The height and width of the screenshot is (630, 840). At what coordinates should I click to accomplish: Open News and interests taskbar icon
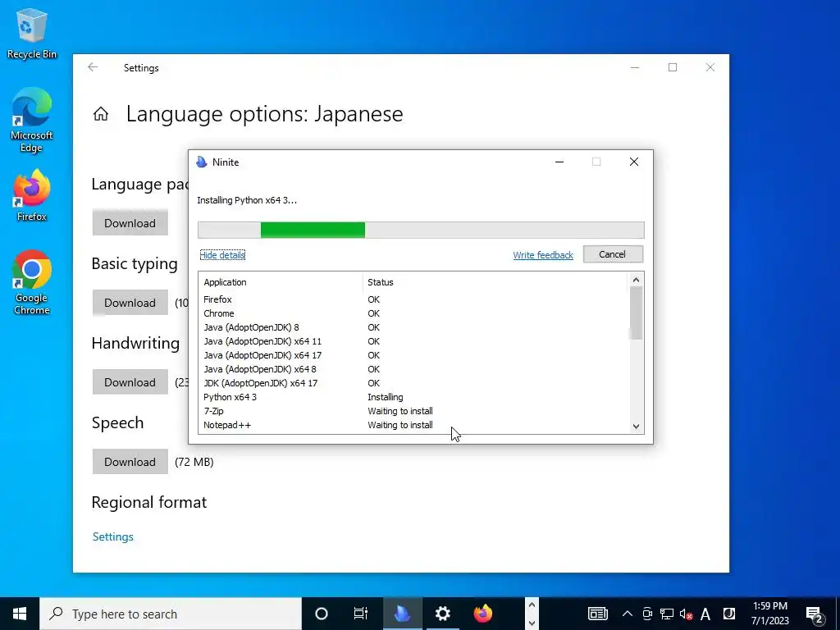click(x=598, y=614)
